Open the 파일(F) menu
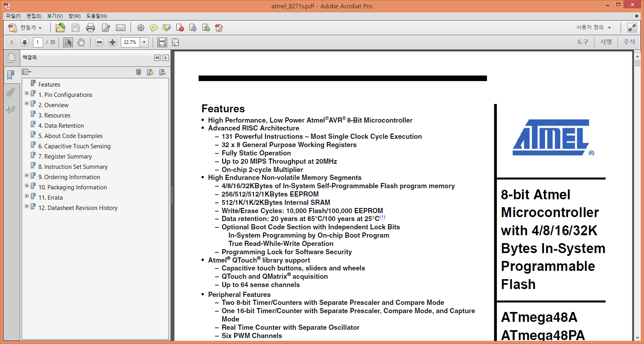Viewport: 644px width, 344px height. (13, 16)
